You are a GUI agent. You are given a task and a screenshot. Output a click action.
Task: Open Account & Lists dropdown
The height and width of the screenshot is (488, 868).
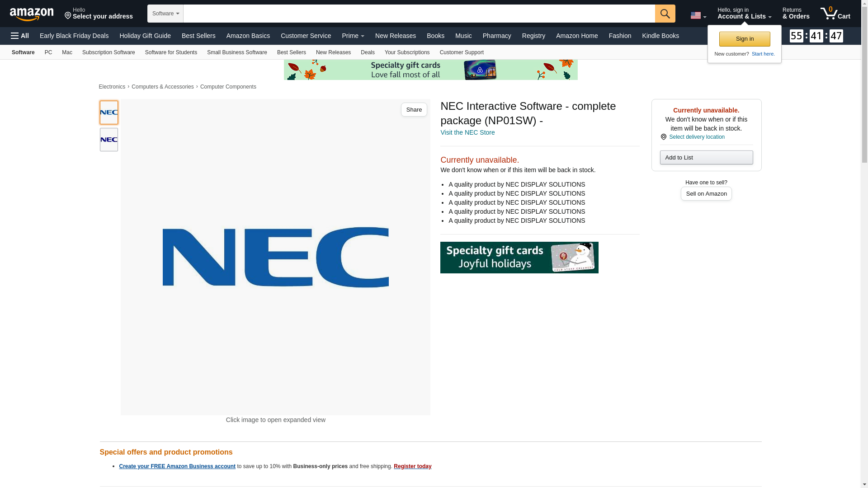(x=744, y=14)
